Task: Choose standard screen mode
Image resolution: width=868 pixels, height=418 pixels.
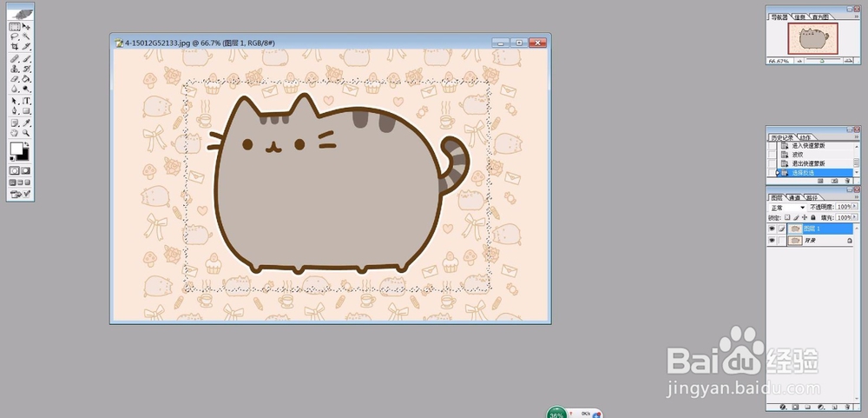Action: tap(13, 182)
